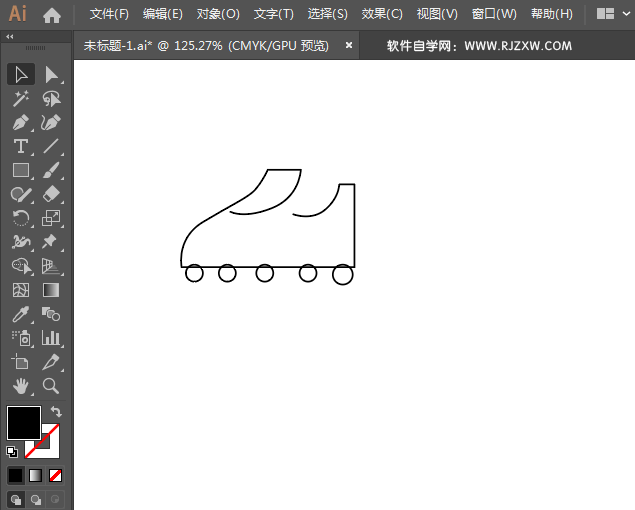The height and width of the screenshot is (510, 635).
Task: Select the Warp tool
Action: tap(21, 242)
